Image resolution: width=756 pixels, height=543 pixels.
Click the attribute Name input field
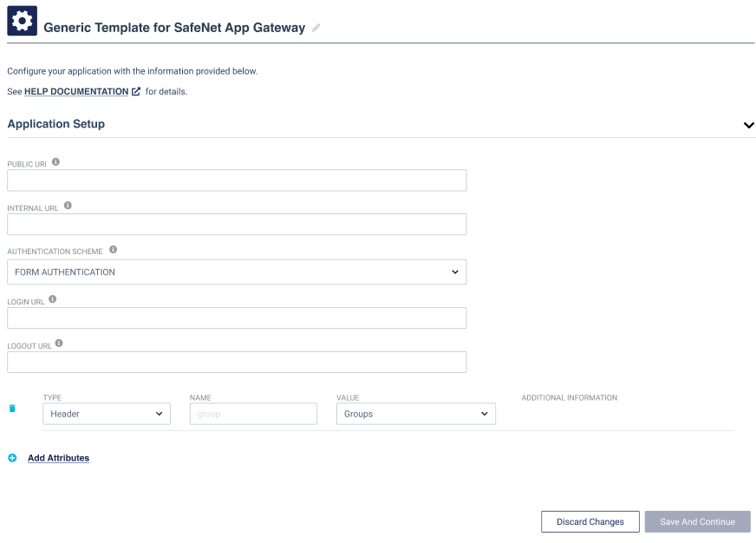(253, 414)
